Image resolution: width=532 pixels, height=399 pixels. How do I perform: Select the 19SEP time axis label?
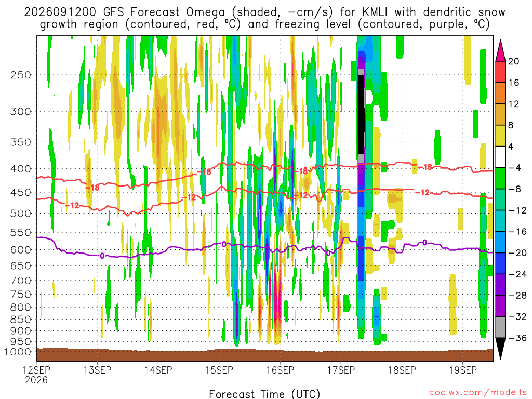[x=463, y=370]
